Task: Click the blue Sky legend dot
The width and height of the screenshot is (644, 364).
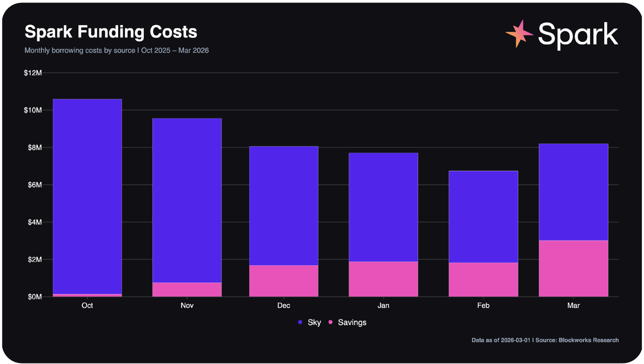Action: pyautogui.click(x=300, y=322)
